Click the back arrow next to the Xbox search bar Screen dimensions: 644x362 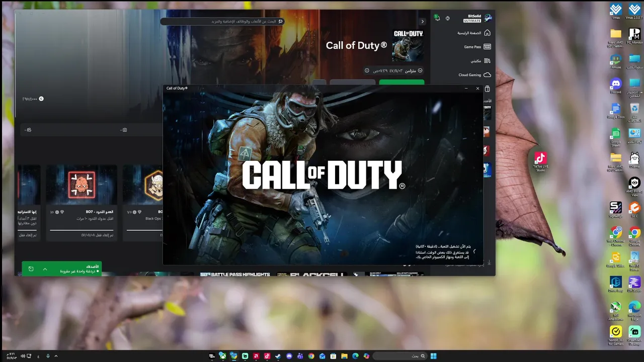point(422,22)
